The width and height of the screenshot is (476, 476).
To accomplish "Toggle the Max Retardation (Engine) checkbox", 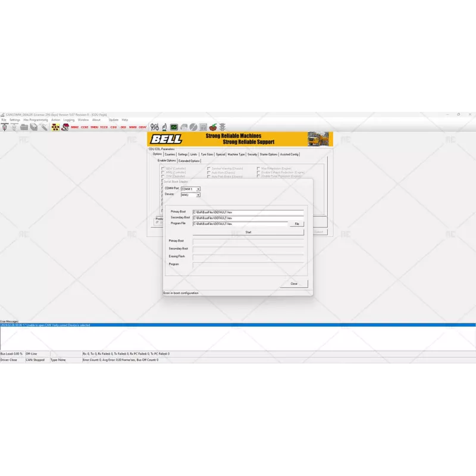I will [258, 168].
